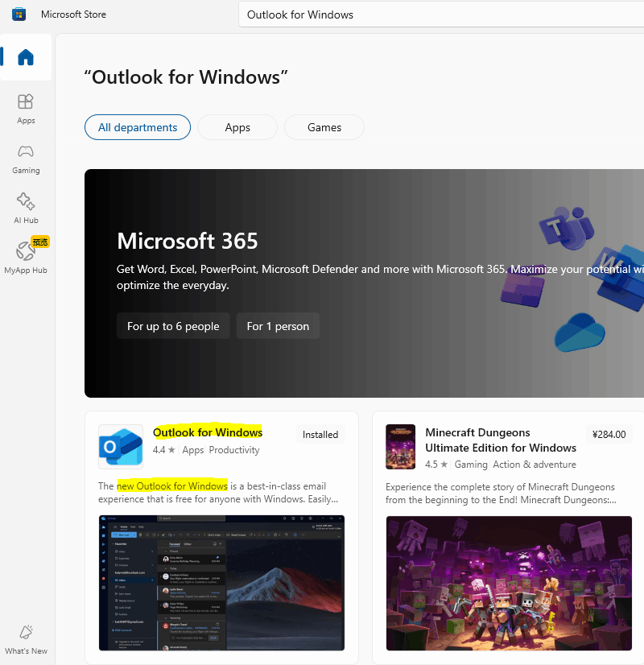The image size is (644, 665).
Task: Click the Teams icon in banner
Action: tap(567, 229)
